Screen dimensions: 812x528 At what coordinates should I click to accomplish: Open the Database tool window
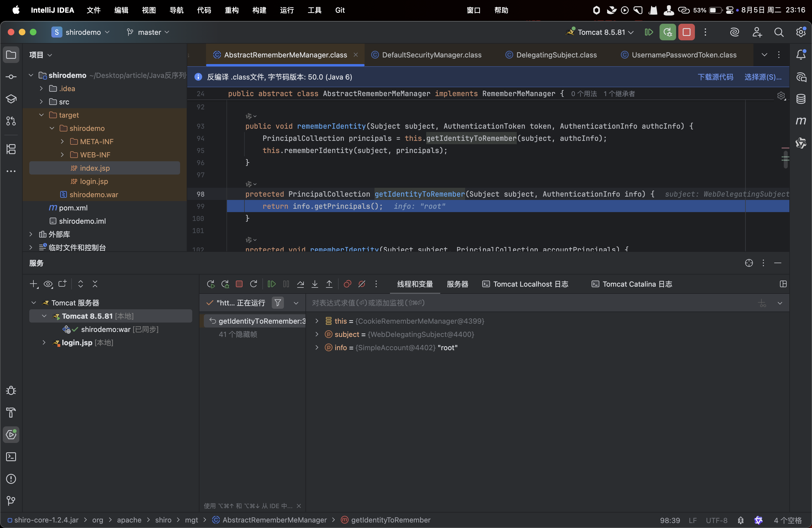[801, 99]
